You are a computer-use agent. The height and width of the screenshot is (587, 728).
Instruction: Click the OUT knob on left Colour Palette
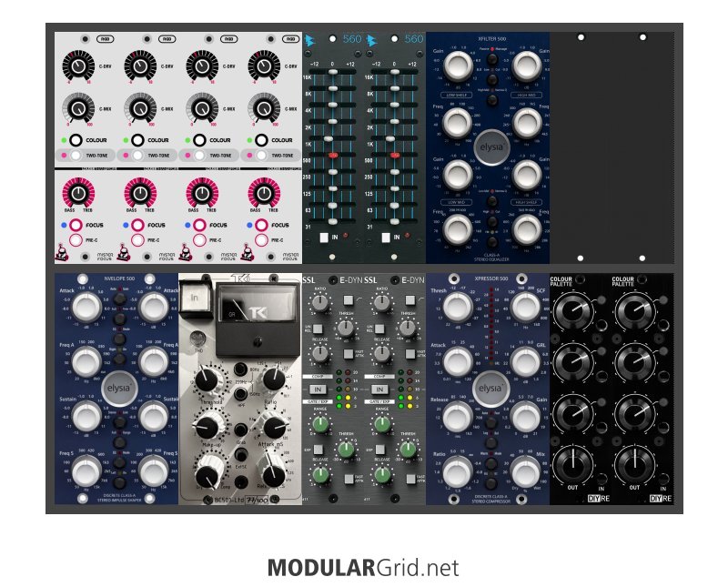pos(573,463)
